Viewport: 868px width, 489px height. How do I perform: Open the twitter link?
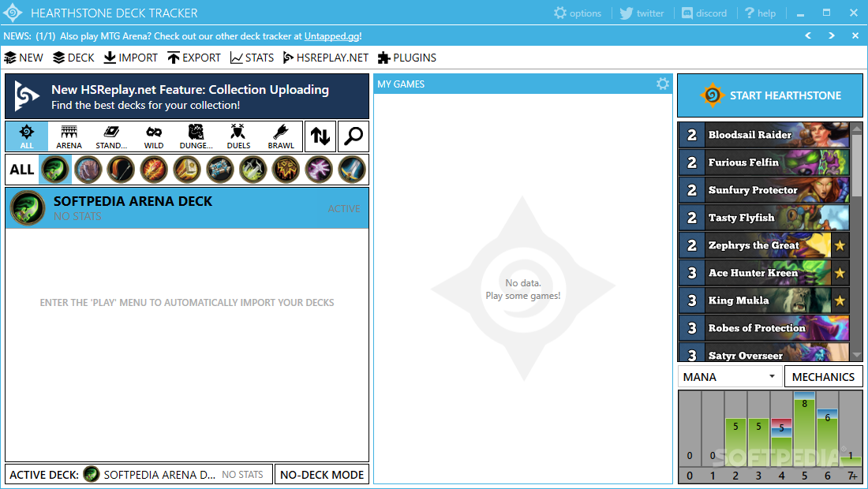642,13
